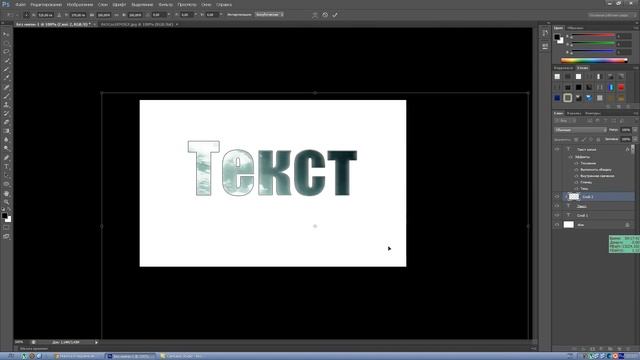
Task: Open the Файл menu
Action: [20, 4]
